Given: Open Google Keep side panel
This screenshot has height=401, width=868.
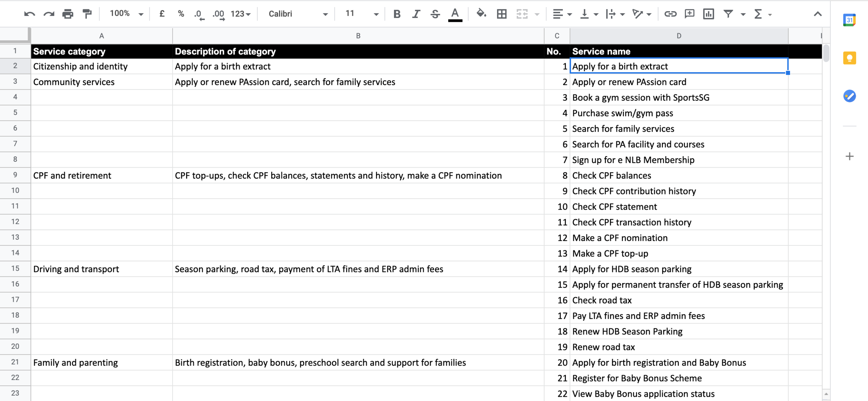Looking at the screenshot, I should 849,58.
